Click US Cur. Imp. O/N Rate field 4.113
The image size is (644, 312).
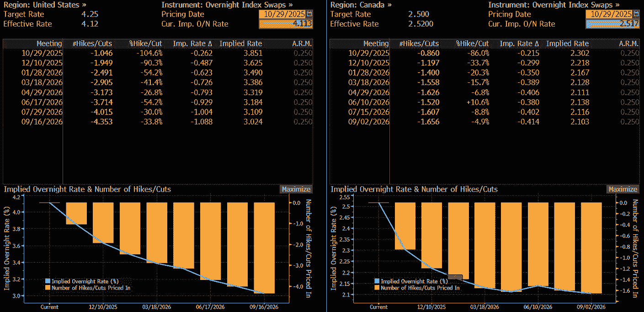click(x=286, y=24)
